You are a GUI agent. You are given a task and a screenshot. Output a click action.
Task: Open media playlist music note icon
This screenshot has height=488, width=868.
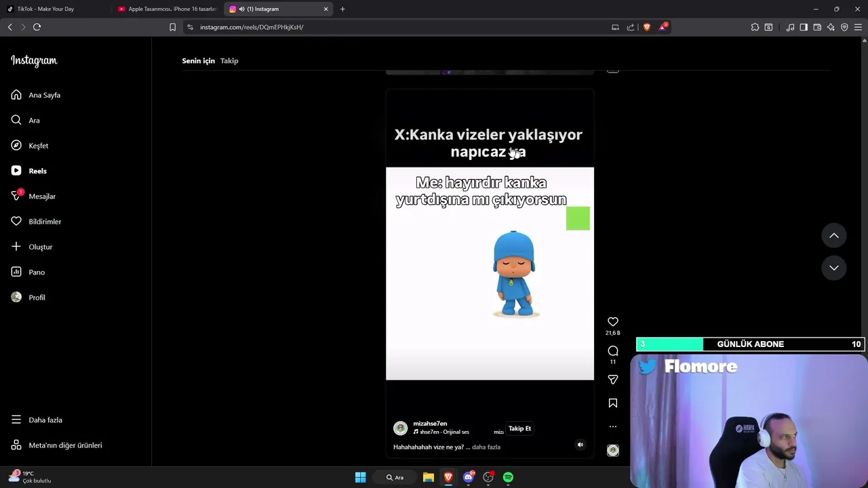pyautogui.click(x=790, y=27)
